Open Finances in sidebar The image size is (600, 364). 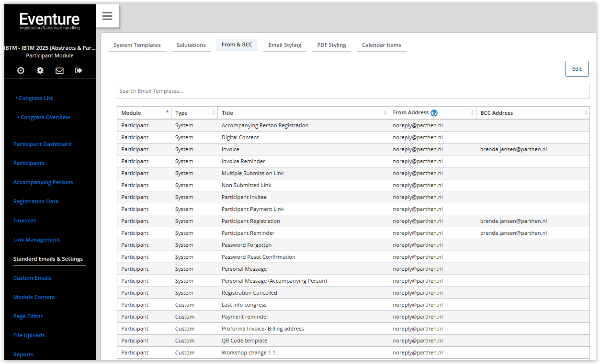25,221
